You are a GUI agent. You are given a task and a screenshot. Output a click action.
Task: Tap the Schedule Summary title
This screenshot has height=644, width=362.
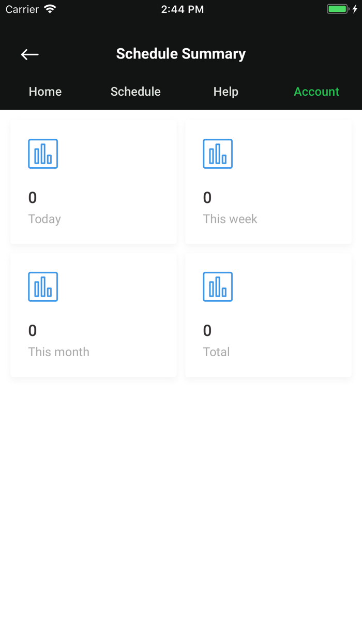tap(181, 54)
